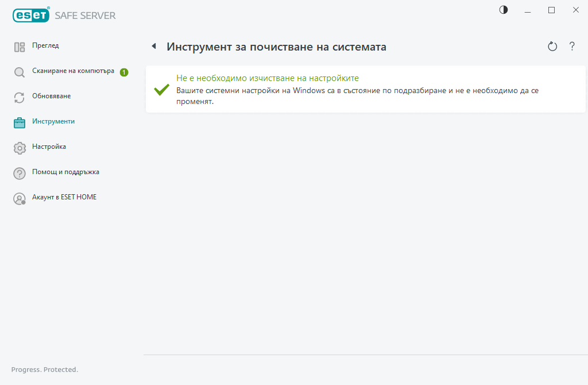The image size is (588, 385).
Task: Click the green checkmark status icon
Action: 161,90
